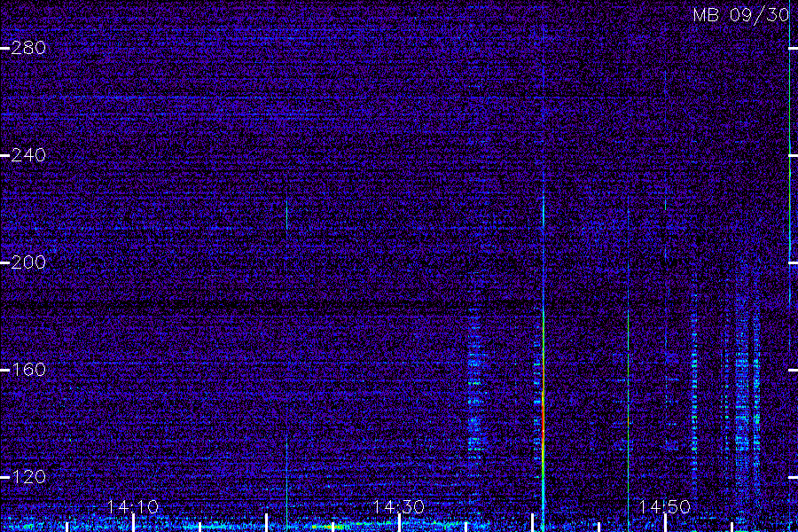Select the 14:50 time label

click(665, 507)
